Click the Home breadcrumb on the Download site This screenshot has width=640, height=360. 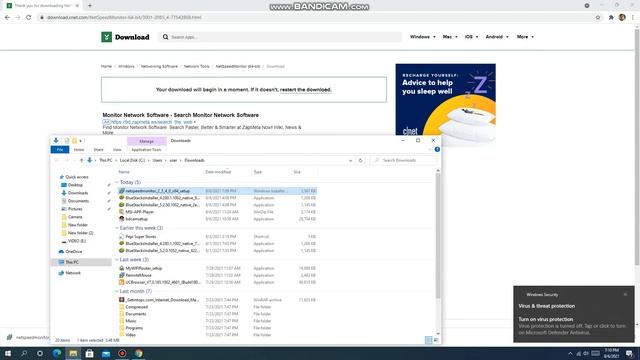pos(106,66)
